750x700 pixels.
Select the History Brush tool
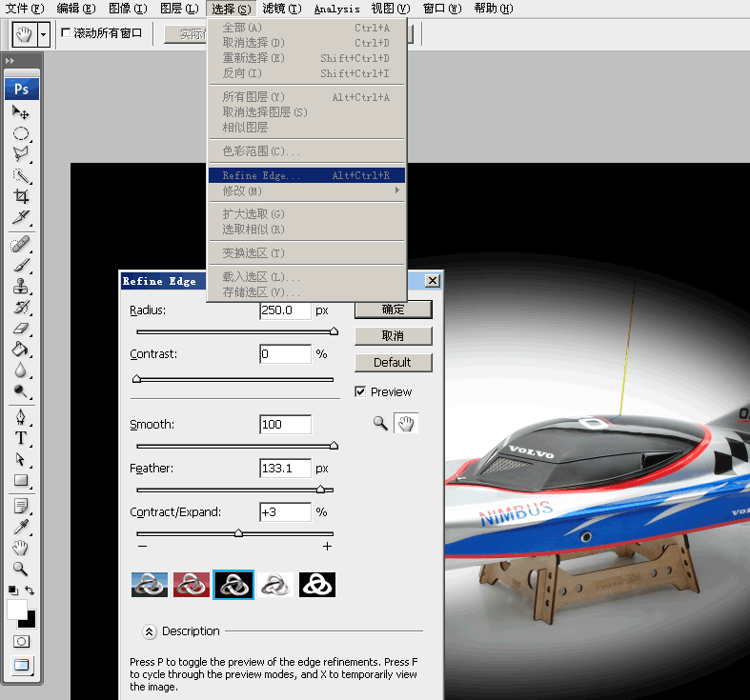20,307
